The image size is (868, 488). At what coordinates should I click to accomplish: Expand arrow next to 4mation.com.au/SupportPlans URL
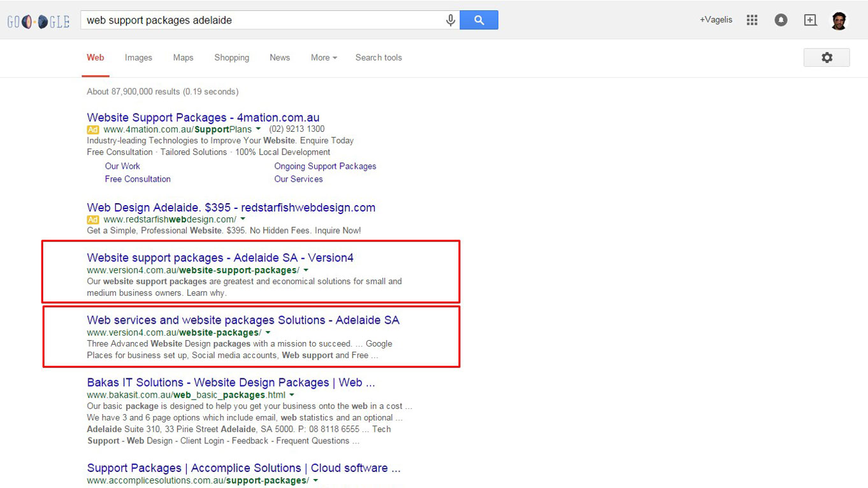tap(258, 130)
